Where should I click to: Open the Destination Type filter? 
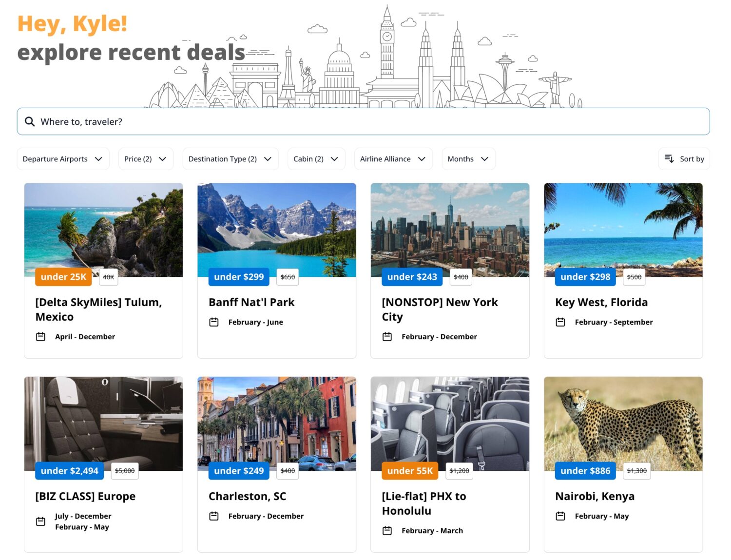pyautogui.click(x=230, y=158)
